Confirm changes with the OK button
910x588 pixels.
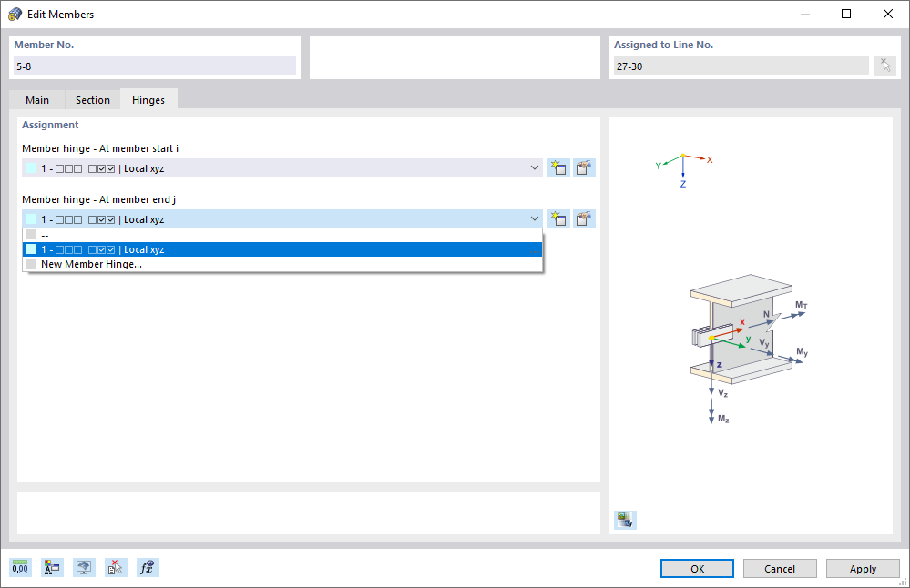click(x=696, y=568)
